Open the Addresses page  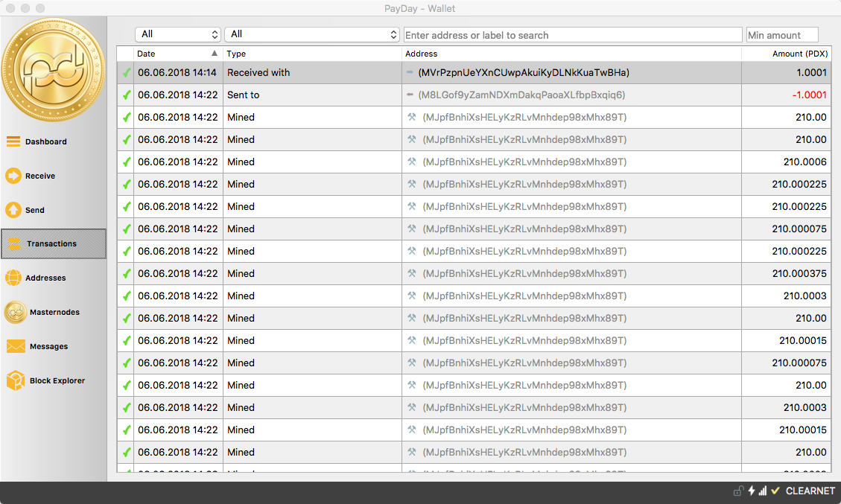click(x=45, y=278)
